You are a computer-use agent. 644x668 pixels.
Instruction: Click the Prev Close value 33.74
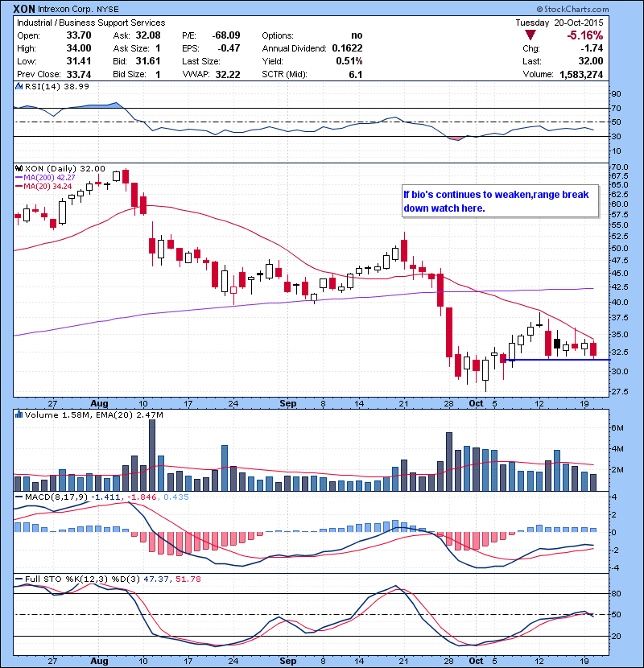point(79,75)
